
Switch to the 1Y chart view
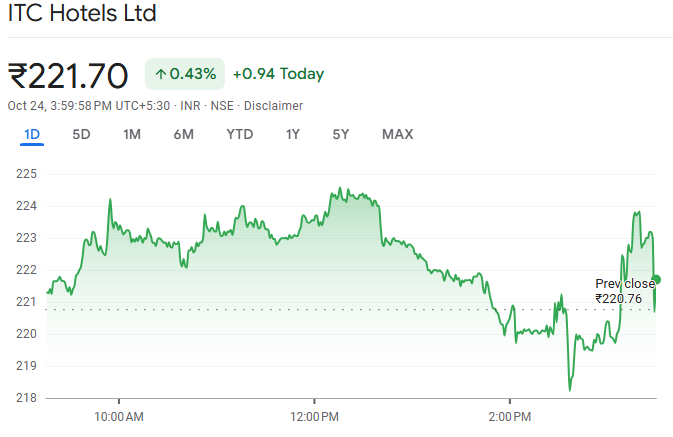[x=293, y=135]
